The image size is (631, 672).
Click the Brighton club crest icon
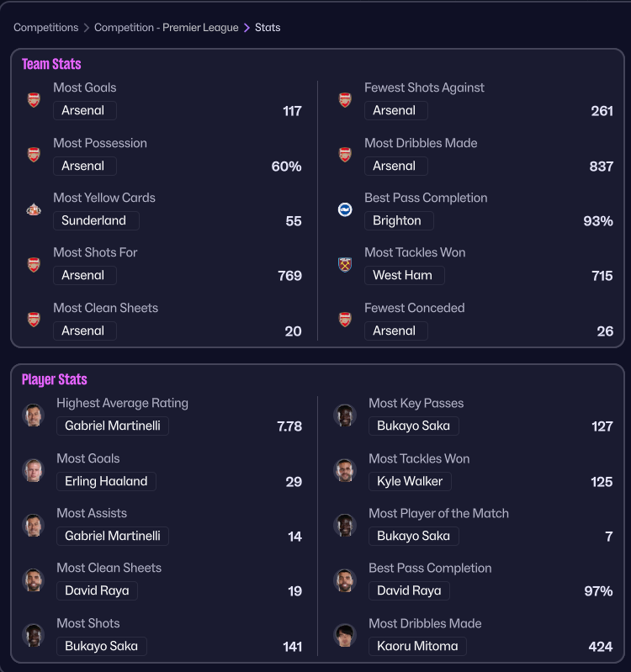click(x=345, y=209)
